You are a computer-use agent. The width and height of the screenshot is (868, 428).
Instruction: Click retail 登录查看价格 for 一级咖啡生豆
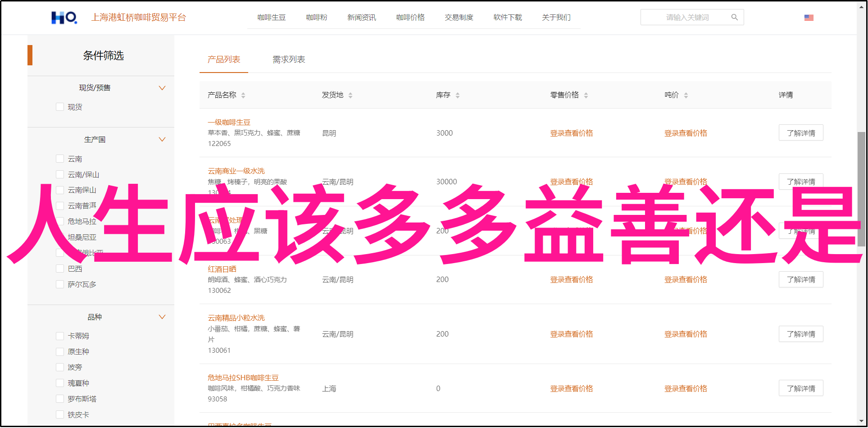[572, 133]
